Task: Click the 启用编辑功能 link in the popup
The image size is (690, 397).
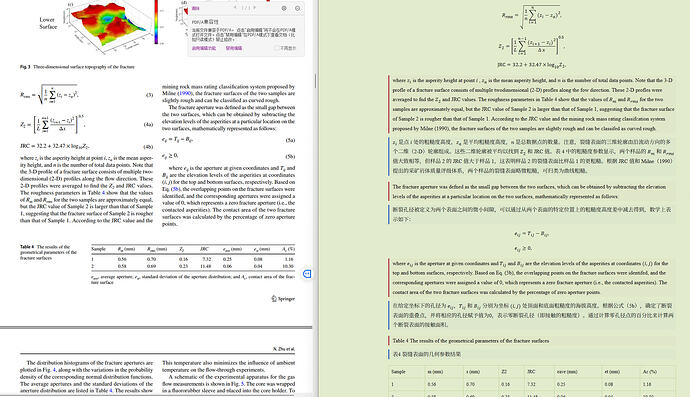Action: [204, 48]
